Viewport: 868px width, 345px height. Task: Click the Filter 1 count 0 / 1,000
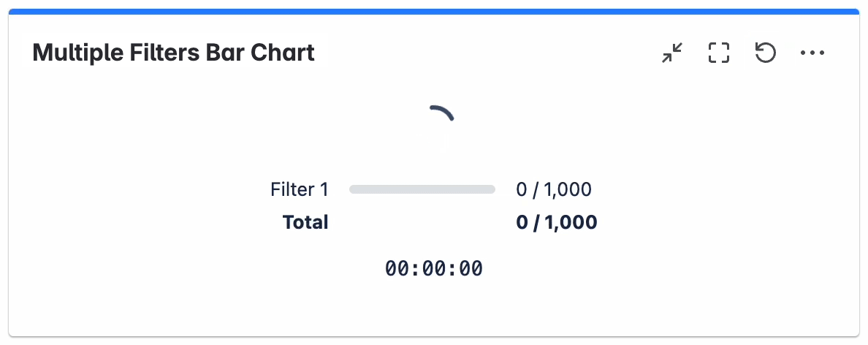click(554, 190)
